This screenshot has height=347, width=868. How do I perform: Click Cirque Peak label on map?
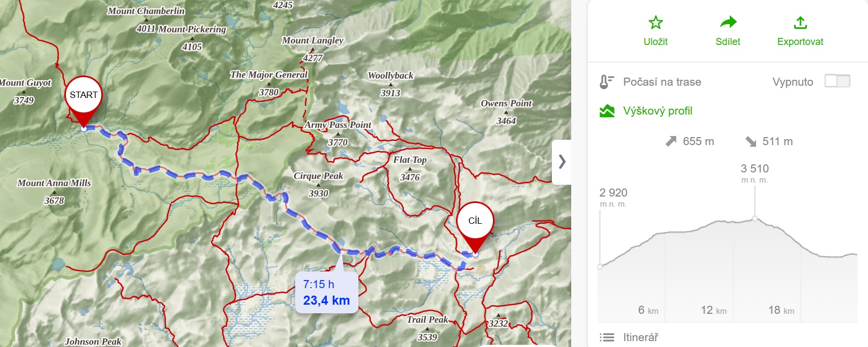pos(318,176)
